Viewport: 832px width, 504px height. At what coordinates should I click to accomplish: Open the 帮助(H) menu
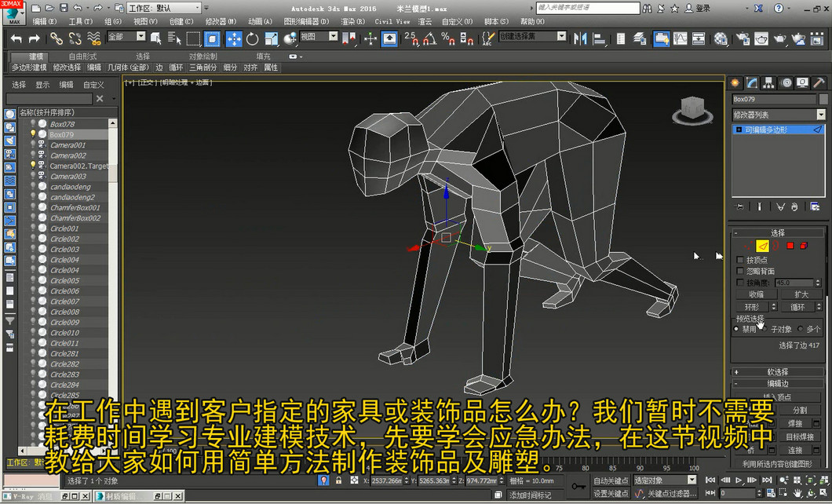coord(532,22)
